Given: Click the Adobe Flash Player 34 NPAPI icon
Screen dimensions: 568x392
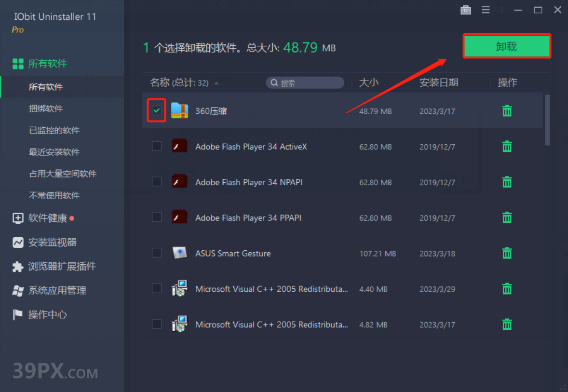Looking at the screenshot, I should click(x=180, y=181).
